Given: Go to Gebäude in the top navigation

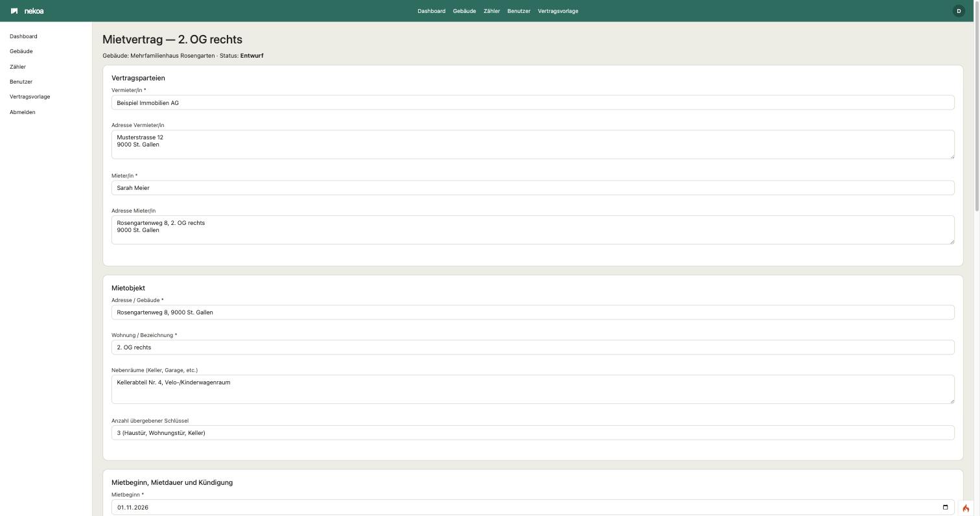Looking at the screenshot, I should tap(464, 11).
